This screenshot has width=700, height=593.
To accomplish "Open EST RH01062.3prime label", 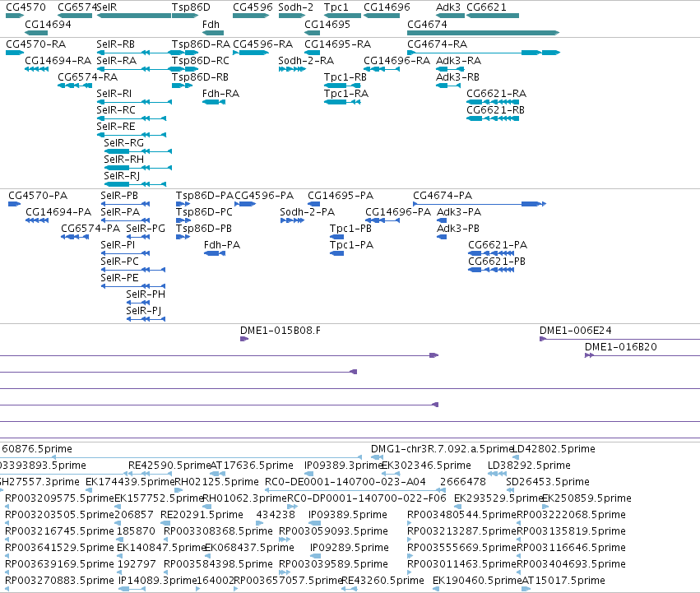I will 244,498.
